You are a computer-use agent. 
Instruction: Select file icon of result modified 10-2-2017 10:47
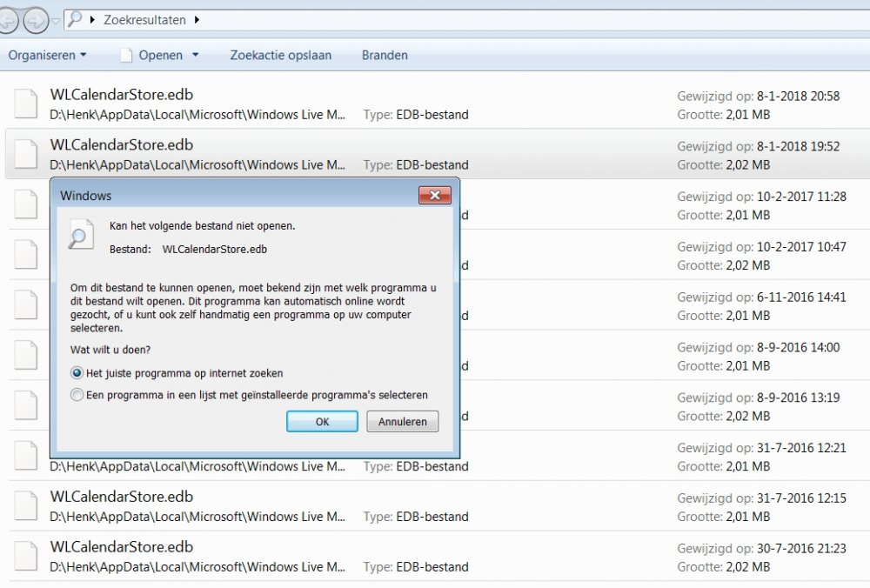pos(26,254)
